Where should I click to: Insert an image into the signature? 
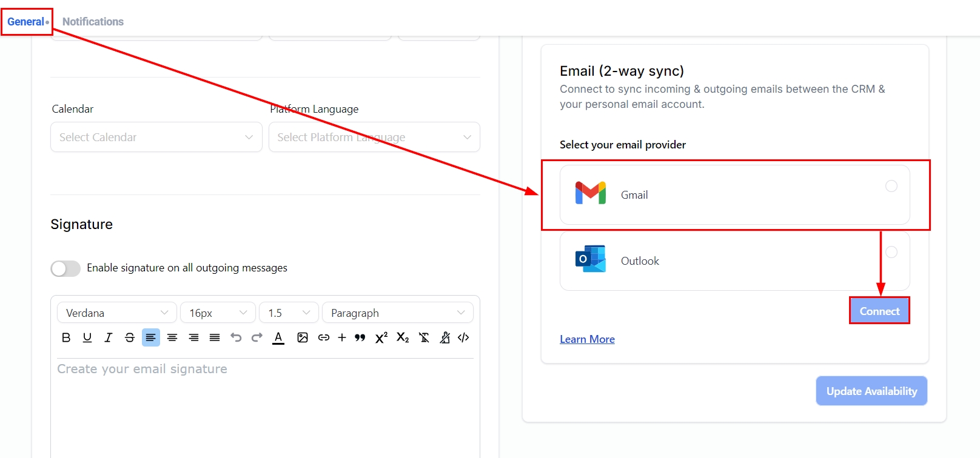point(303,337)
